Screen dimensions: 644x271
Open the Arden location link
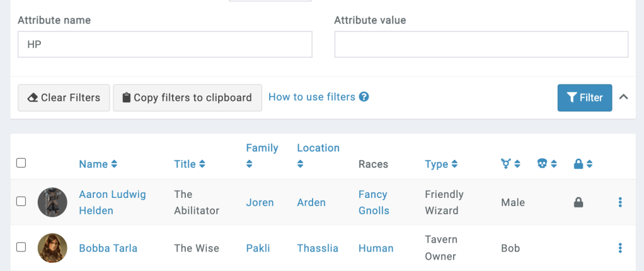(311, 202)
